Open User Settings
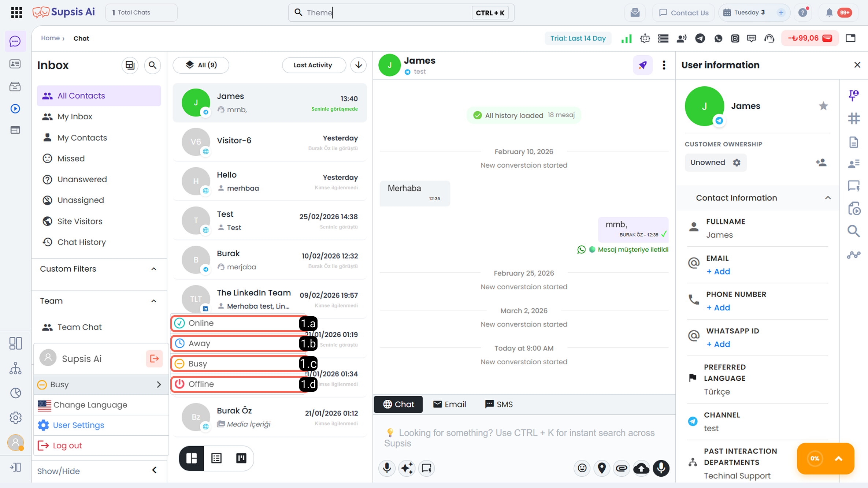868x488 pixels. pos(101,425)
